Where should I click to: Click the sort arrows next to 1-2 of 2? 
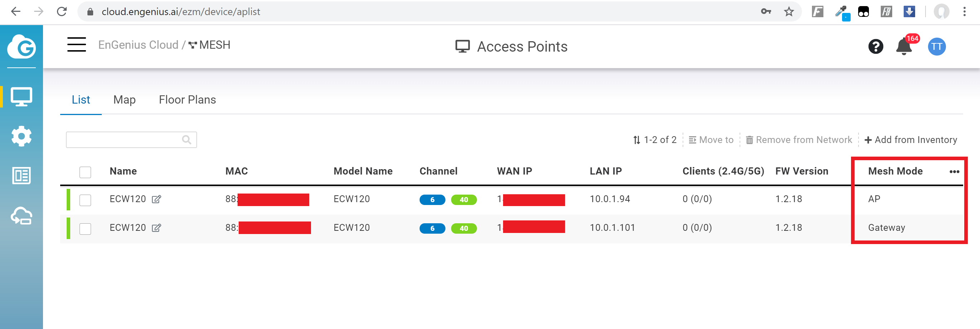tap(636, 140)
